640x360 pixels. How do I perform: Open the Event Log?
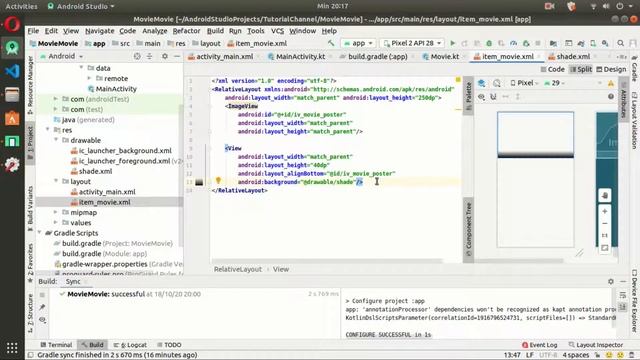click(539, 345)
